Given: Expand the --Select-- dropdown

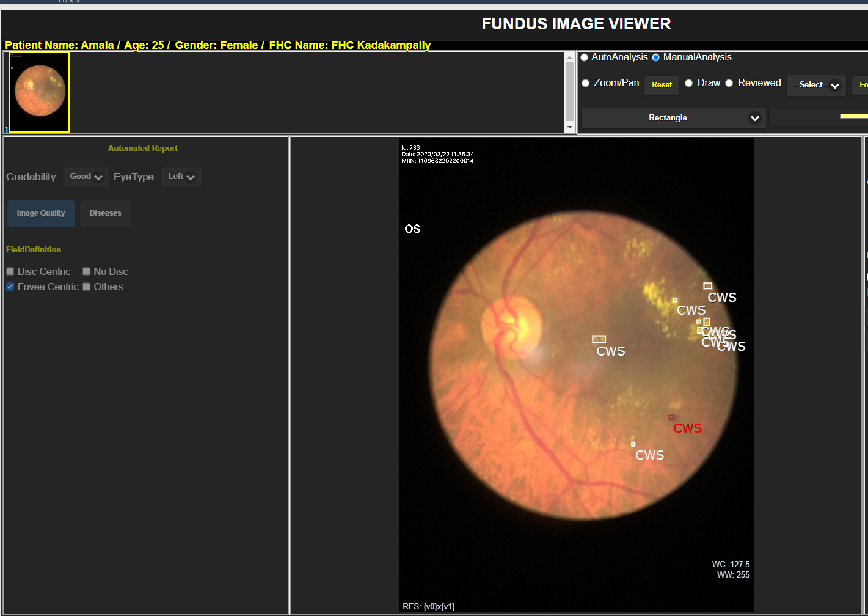Looking at the screenshot, I should click(816, 85).
